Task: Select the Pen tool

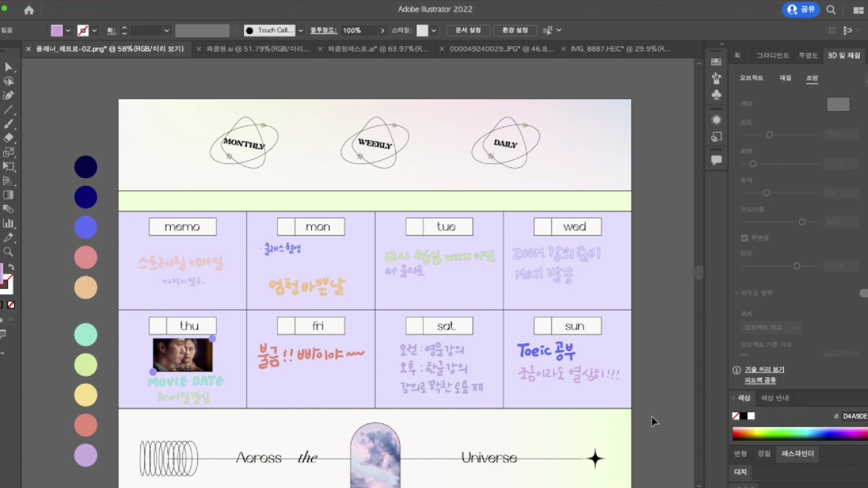Action: point(8,95)
